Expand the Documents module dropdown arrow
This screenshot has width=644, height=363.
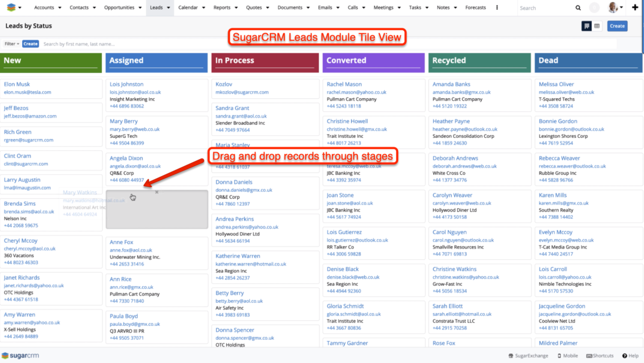(x=308, y=8)
